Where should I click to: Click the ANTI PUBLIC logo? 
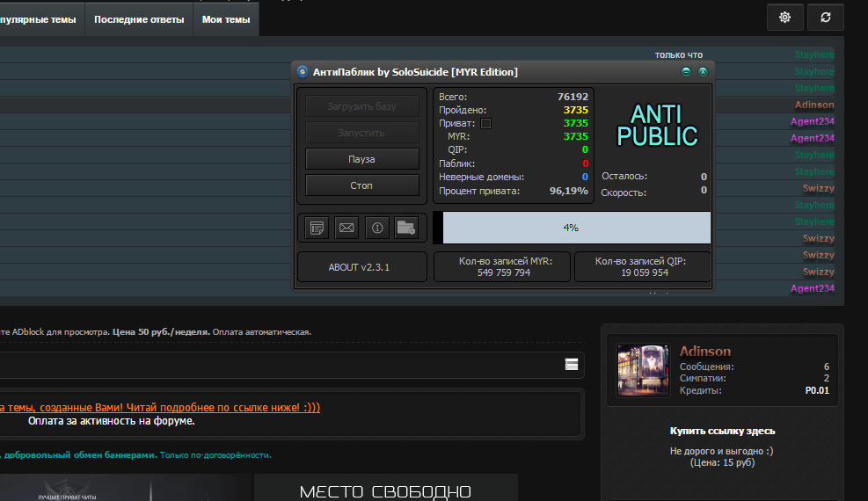pyautogui.click(x=657, y=126)
